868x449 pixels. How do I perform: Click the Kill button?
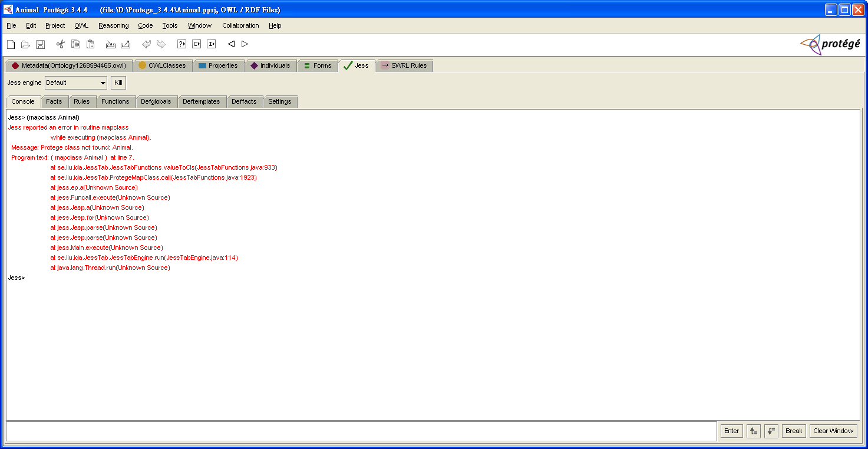pos(118,82)
